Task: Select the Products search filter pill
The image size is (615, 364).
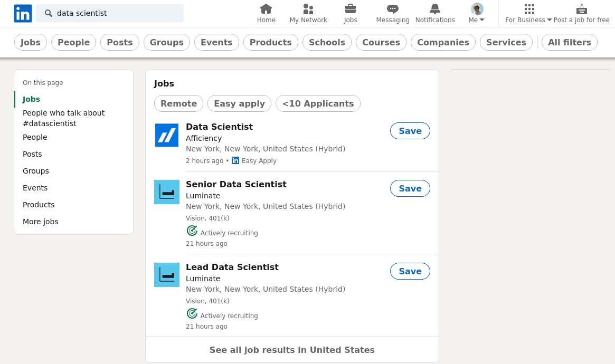Action: point(271,42)
